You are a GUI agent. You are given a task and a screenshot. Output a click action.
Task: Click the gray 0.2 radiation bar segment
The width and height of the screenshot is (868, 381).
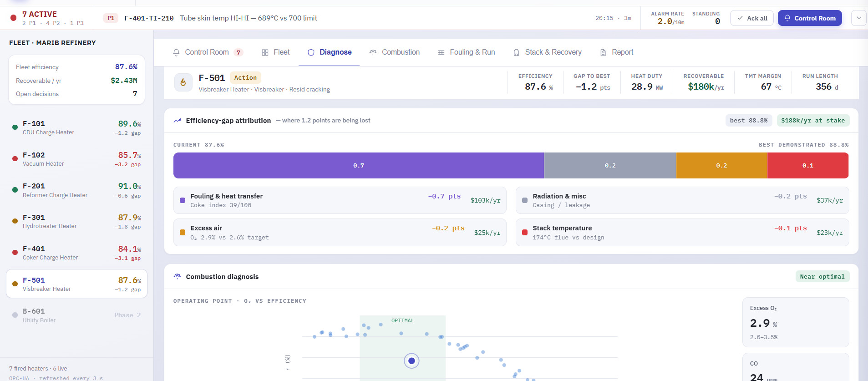point(610,165)
